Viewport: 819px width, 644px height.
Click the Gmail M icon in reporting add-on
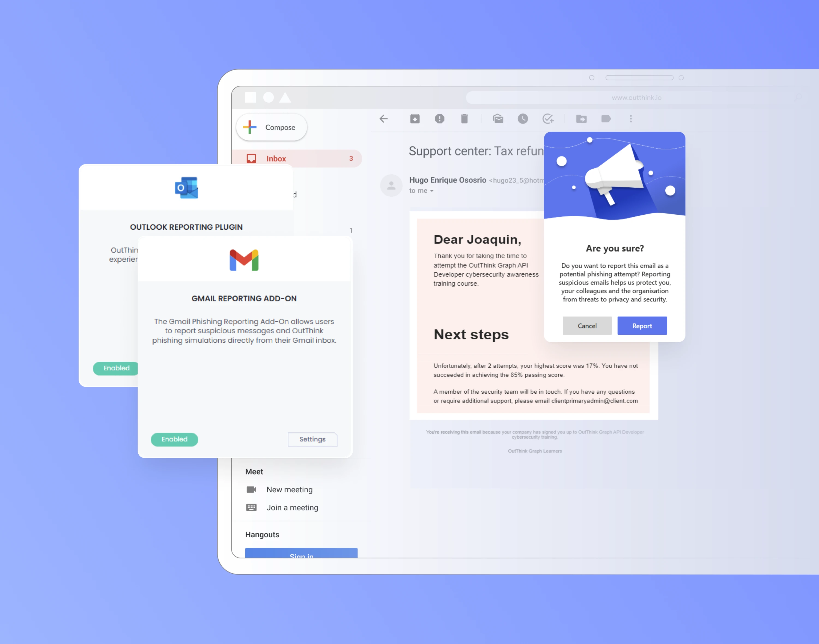(243, 260)
